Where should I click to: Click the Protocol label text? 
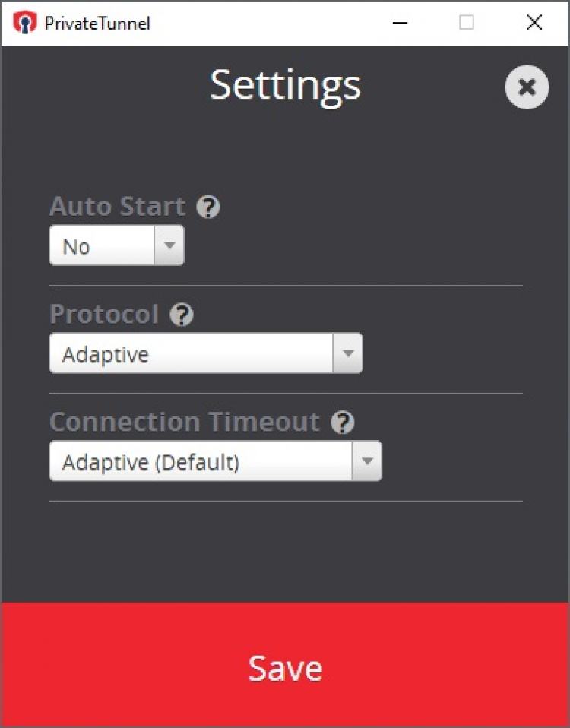[x=104, y=315]
